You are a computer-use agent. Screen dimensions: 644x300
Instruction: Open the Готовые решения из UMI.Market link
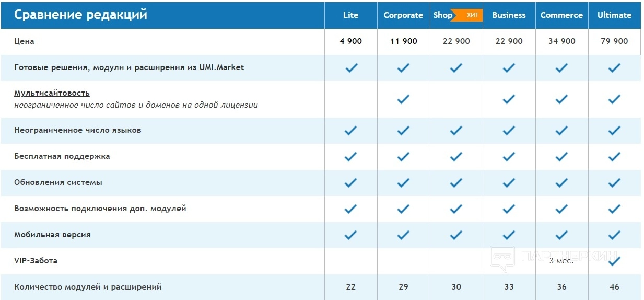[129, 67]
